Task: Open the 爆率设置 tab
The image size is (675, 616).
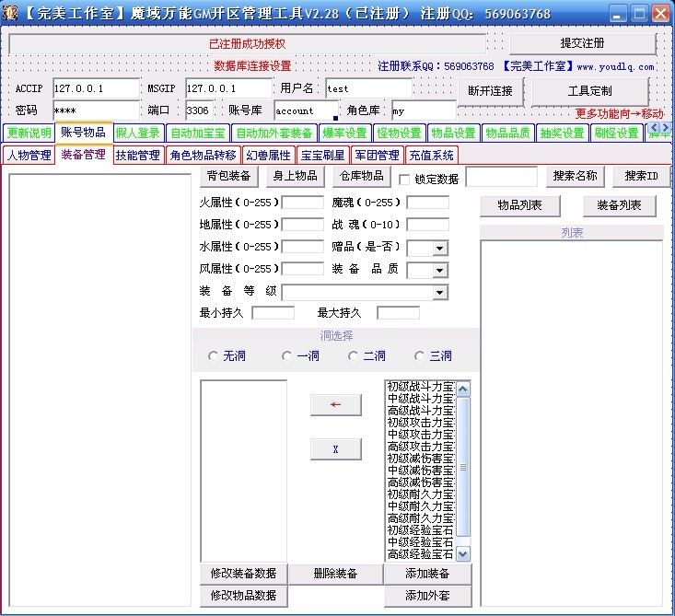Action: pos(344,133)
